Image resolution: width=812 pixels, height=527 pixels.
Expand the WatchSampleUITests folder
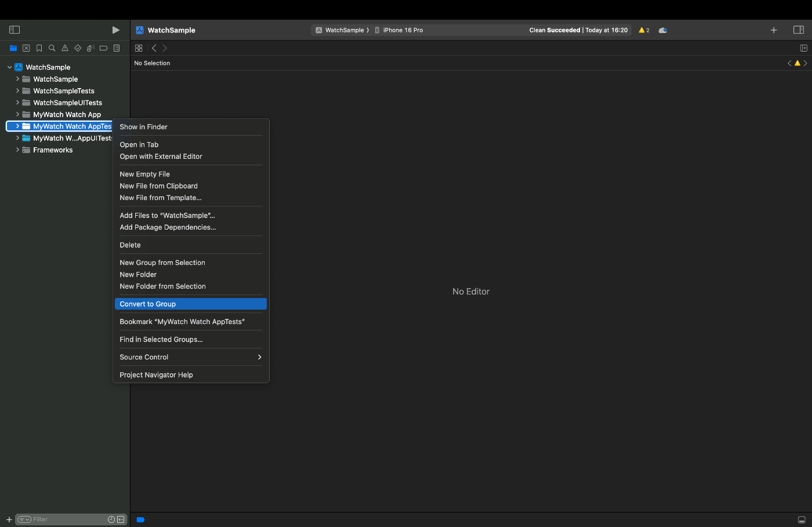point(17,103)
